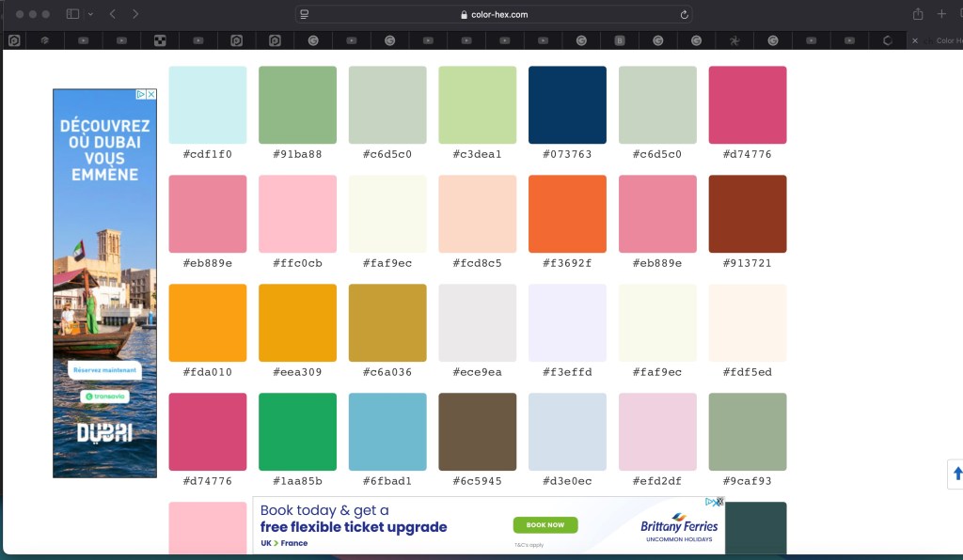Pick the green #1aa85b color swatch
This screenshot has height=560, width=963.
click(x=297, y=432)
